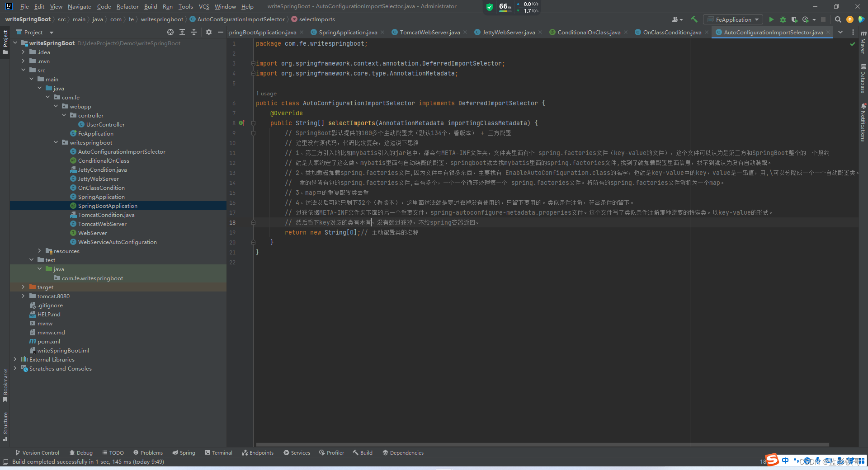Switch to ConditionalOnClass.java tab
Screen dimensions: 868x470
589,32
